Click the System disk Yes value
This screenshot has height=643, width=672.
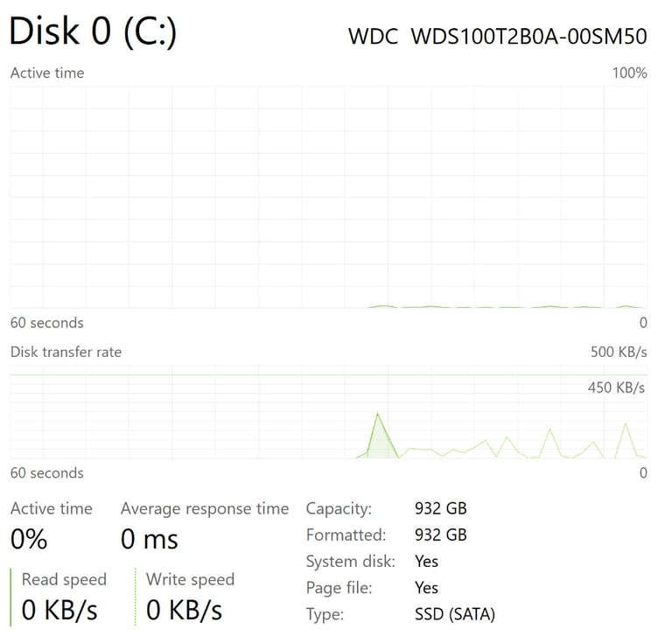click(x=426, y=562)
